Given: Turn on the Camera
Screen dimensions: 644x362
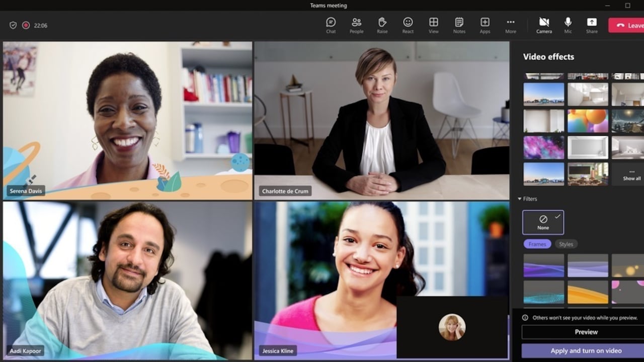Looking at the screenshot, I should coord(544,25).
